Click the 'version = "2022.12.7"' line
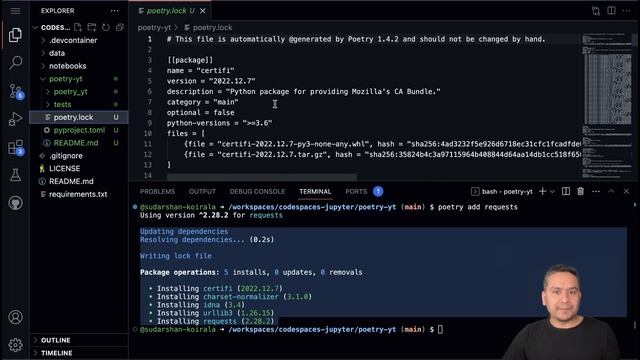Viewport: 640px width, 360px height. [x=211, y=81]
